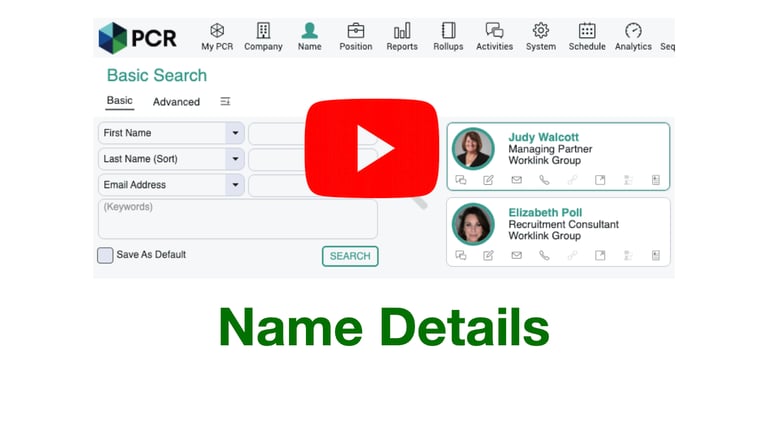The height and width of the screenshot is (431, 768).
Task: Open Judy Walcott's name record
Action: point(543,137)
